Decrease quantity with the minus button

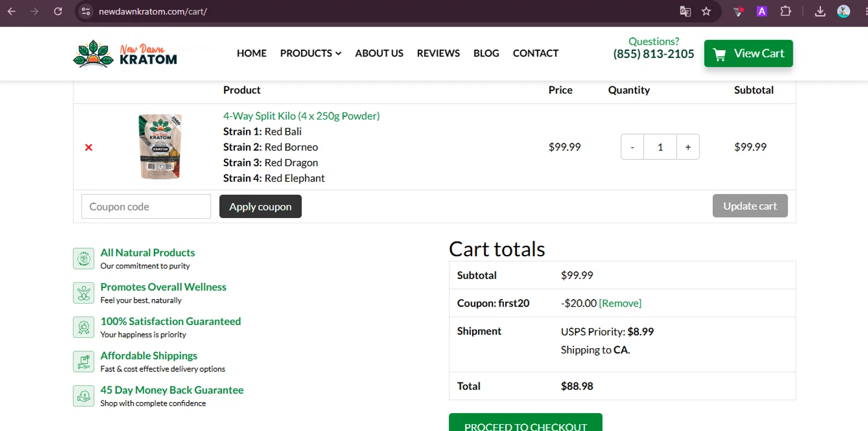tap(632, 147)
